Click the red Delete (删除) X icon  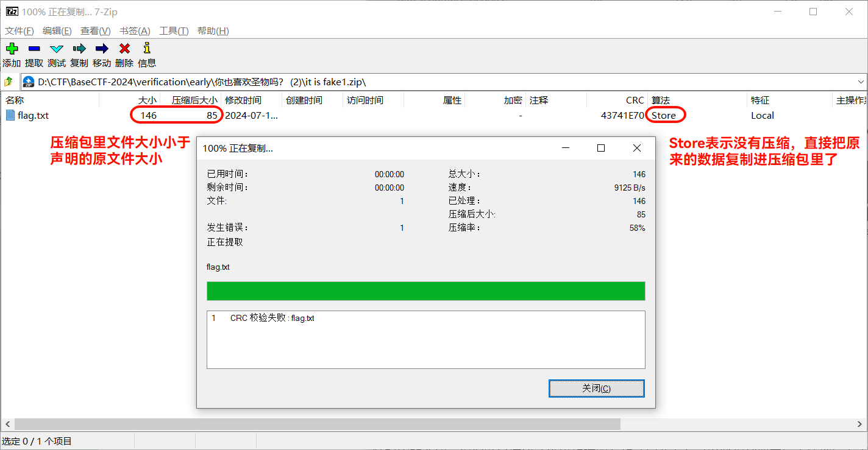124,49
